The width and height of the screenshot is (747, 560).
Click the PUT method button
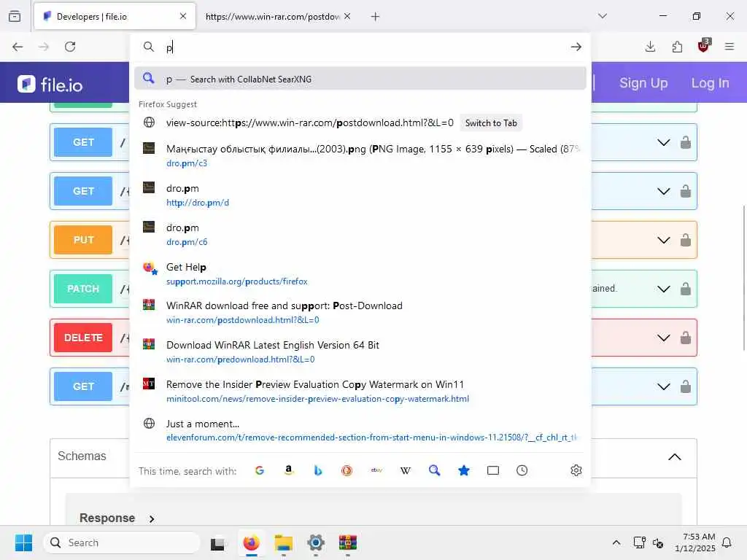(83, 240)
